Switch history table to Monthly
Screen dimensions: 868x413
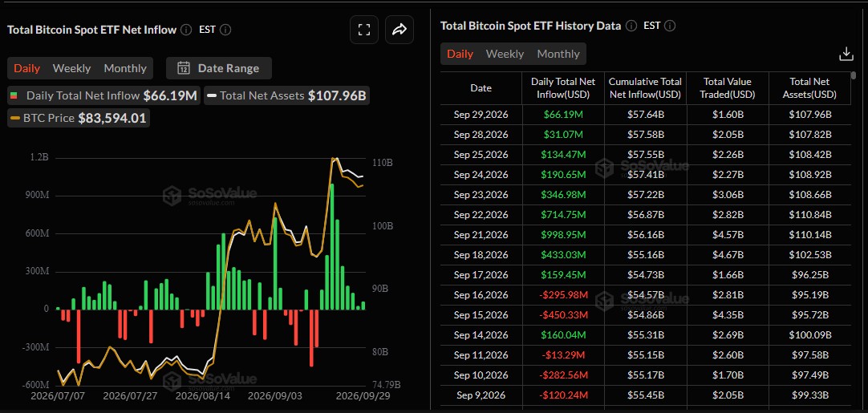[x=558, y=54]
